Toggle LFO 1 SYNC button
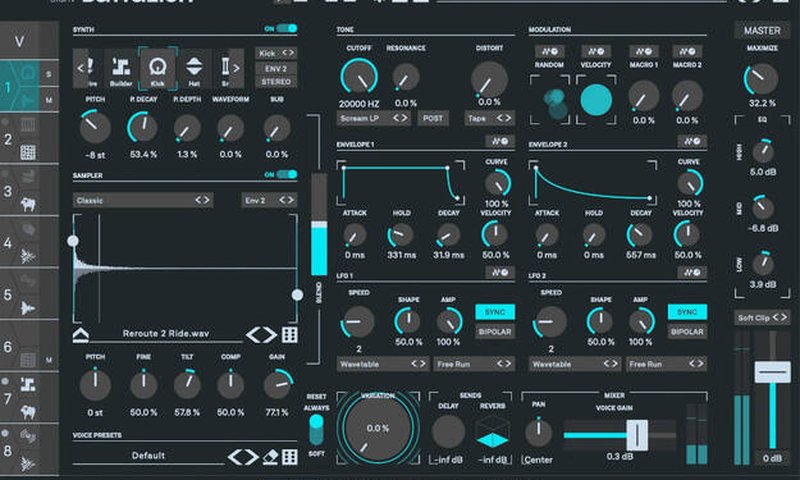 click(495, 312)
